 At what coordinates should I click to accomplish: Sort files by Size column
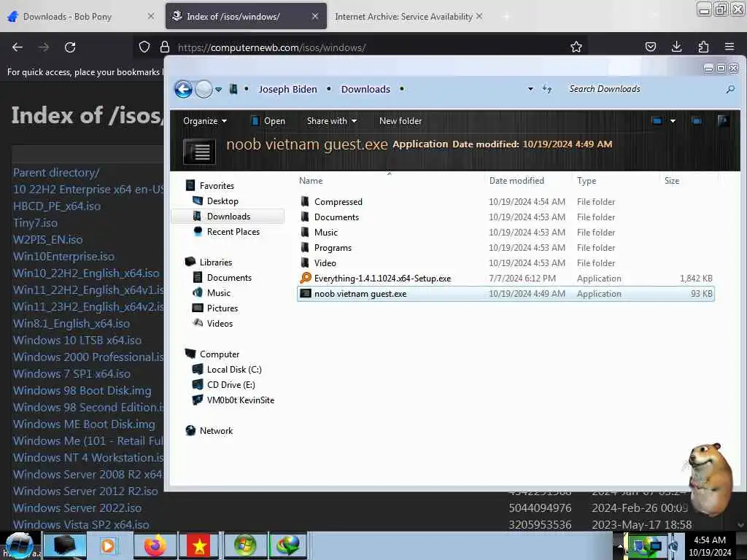pyautogui.click(x=672, y=181)
